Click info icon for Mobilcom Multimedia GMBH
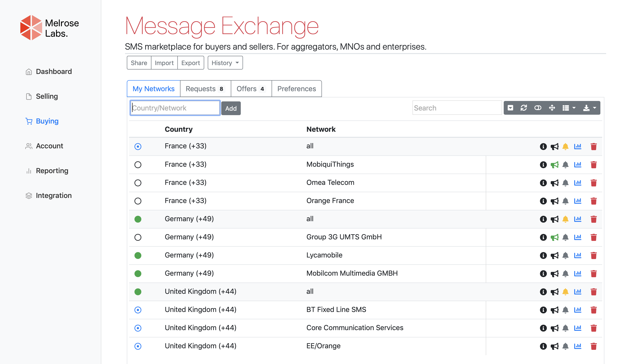 pyautogui.click(x=543, y=273)
